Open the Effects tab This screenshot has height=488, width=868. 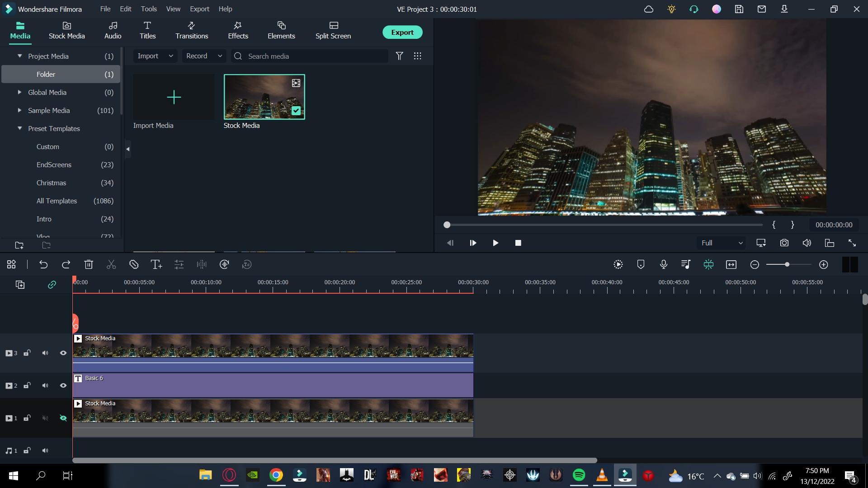(238, 30)
